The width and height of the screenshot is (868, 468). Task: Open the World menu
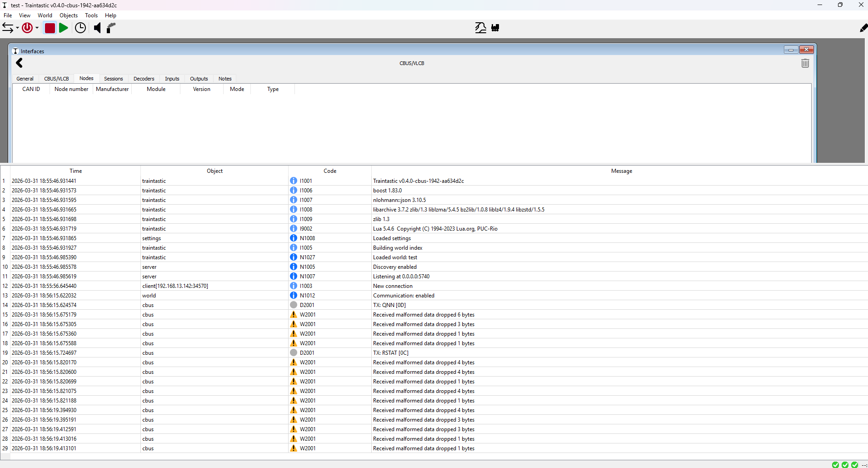click(x=45, y=15)
